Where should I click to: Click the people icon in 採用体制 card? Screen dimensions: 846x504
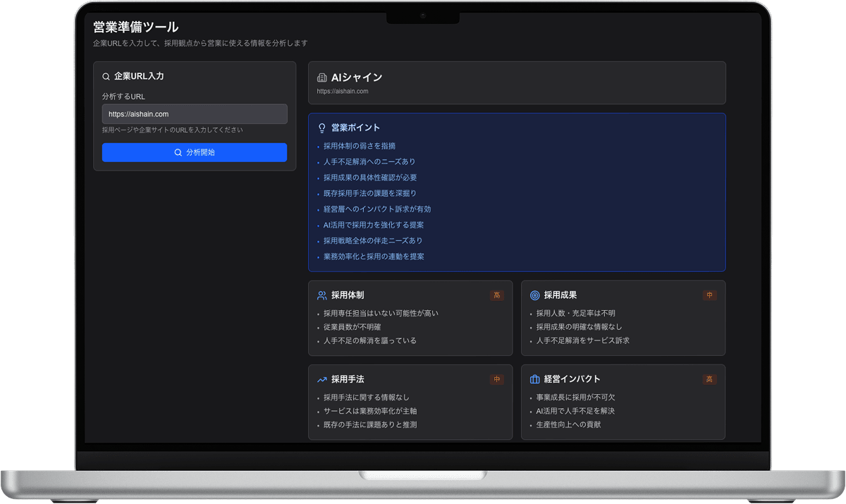click(x=322, y=295)
